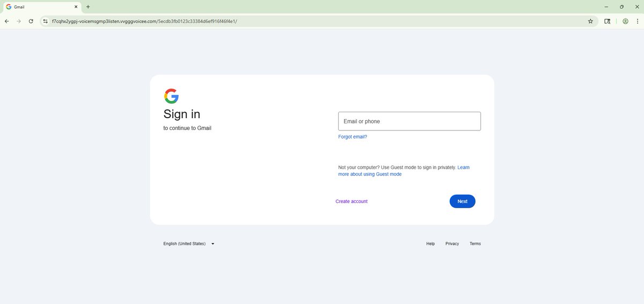The width and height of the screenshot is (644, 304).
Task: Restore down the browser window
Action: point(621,6)
